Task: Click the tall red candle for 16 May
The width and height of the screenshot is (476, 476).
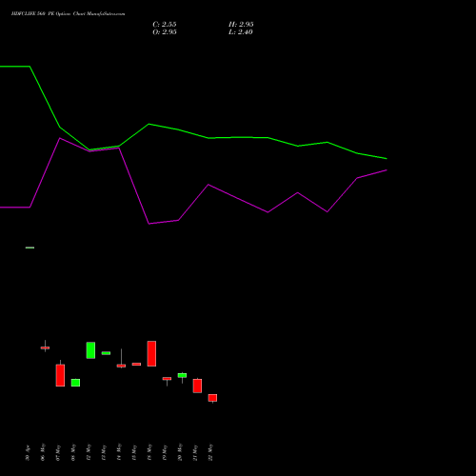Action: [x=151, y=353]
